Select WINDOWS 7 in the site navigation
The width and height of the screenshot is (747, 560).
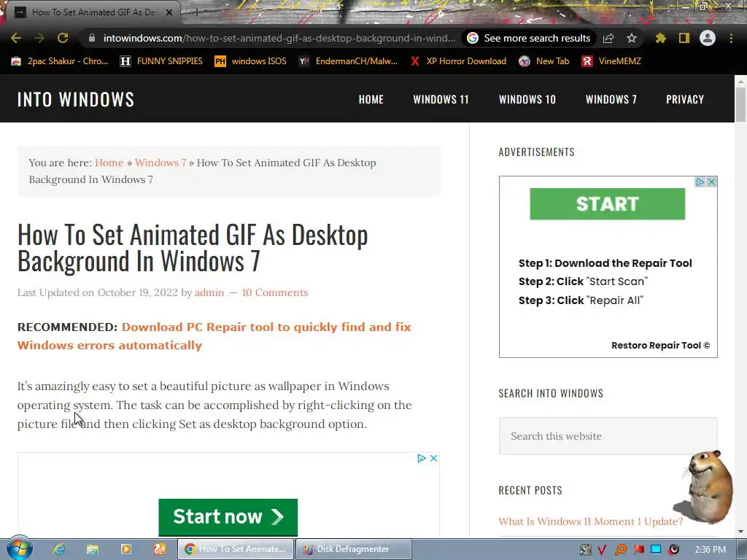[x=611, y=99]
